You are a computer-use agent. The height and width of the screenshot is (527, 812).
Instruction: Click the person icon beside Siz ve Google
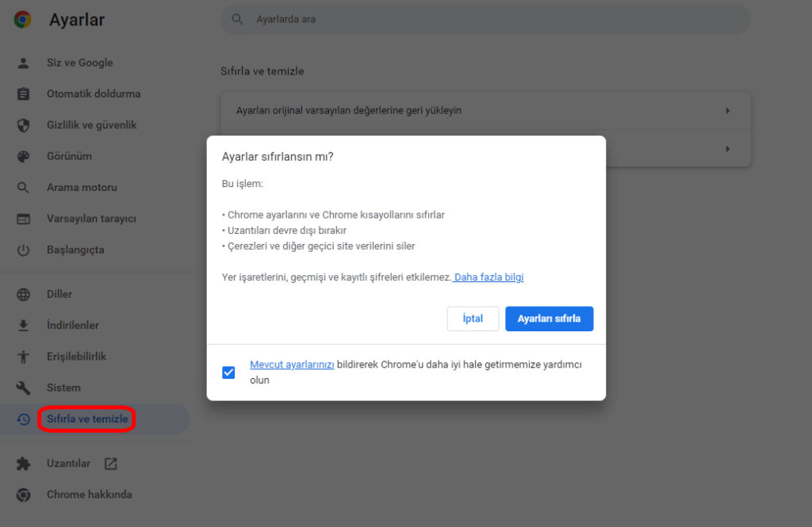point(23,63)
